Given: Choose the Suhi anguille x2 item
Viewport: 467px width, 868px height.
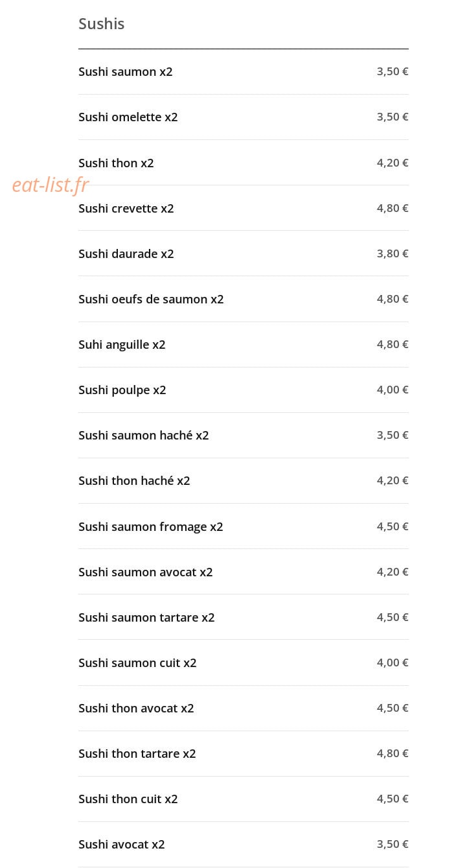Looking at the screenshot, I should pyautogui.click(x=243, y=345).
